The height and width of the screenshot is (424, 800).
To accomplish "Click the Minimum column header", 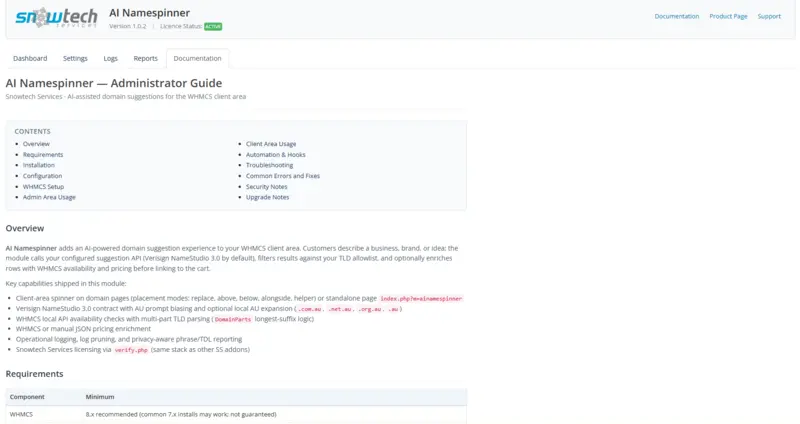I will pyautogui.click(x=100, y=396).
